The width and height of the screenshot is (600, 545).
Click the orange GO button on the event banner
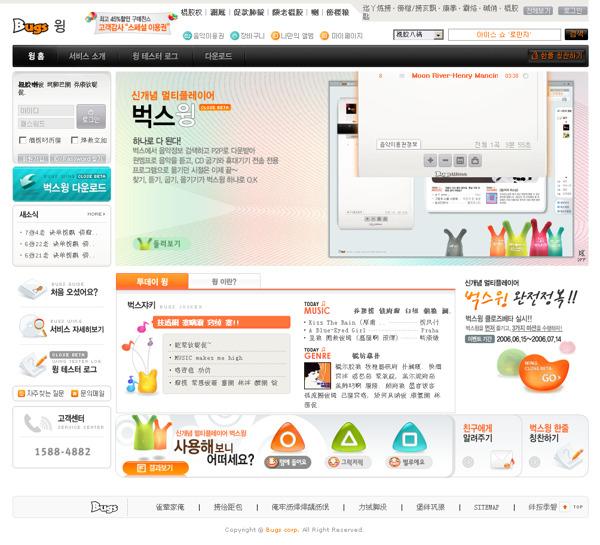tap(549, 378)
